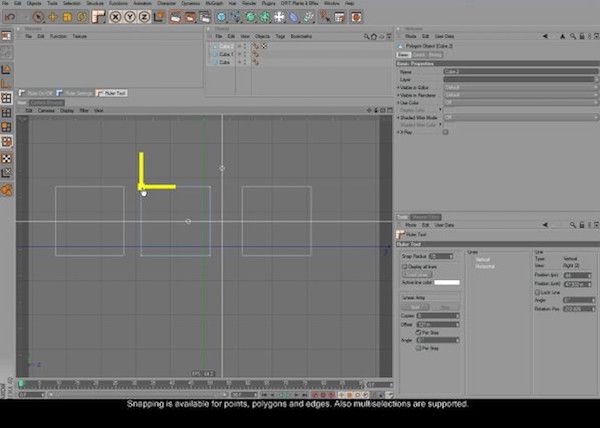The width and height of the screenshot is (600, 428).
Task: Select the Cube 2 object in the list
Action: point(226,46)
